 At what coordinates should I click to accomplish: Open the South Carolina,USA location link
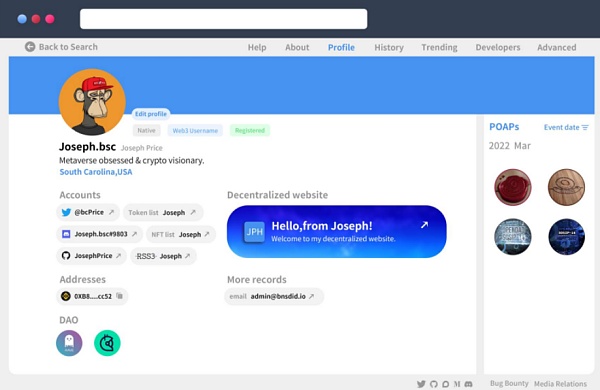pyautogui.click(x=96, y=172)
